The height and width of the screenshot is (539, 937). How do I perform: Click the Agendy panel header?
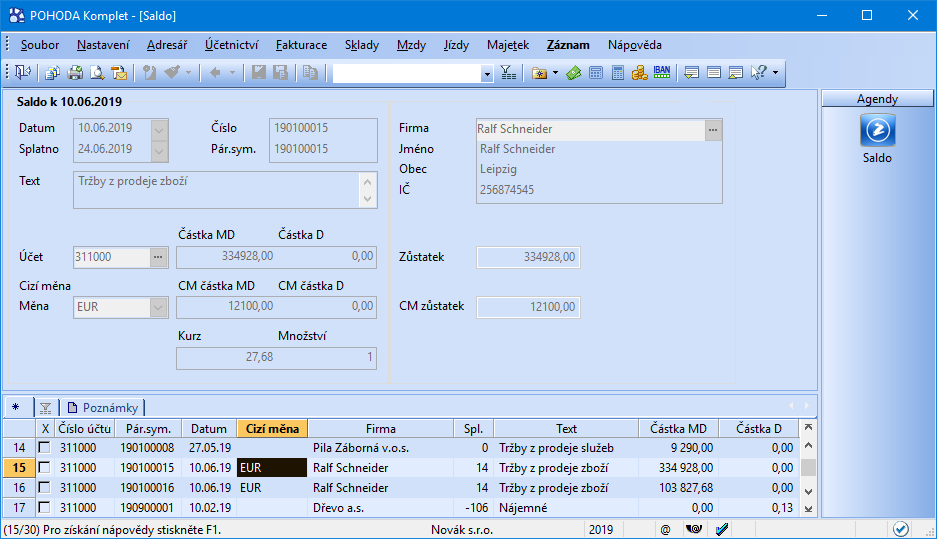coord(877,99)
